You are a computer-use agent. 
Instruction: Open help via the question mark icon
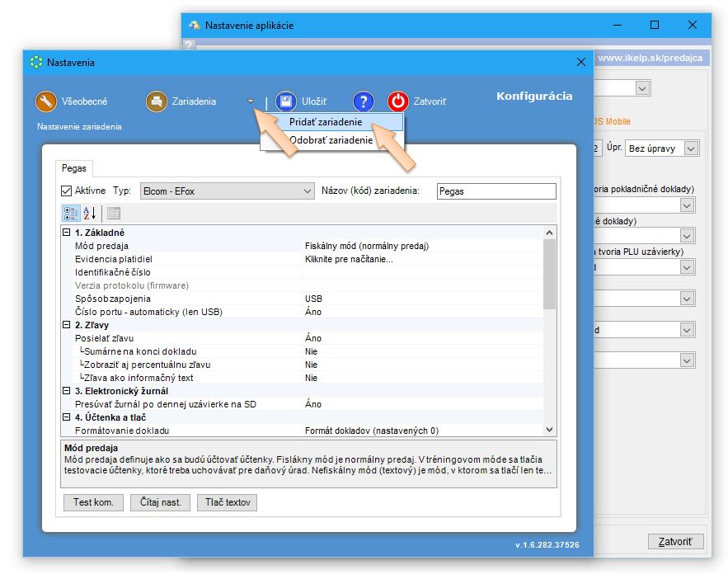pyautogui.click(x=364, y=101)
